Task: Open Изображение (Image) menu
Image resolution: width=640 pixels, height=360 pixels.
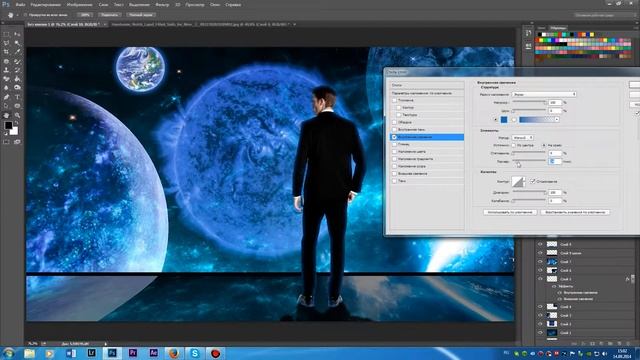Action: click(x=80, y=5)
